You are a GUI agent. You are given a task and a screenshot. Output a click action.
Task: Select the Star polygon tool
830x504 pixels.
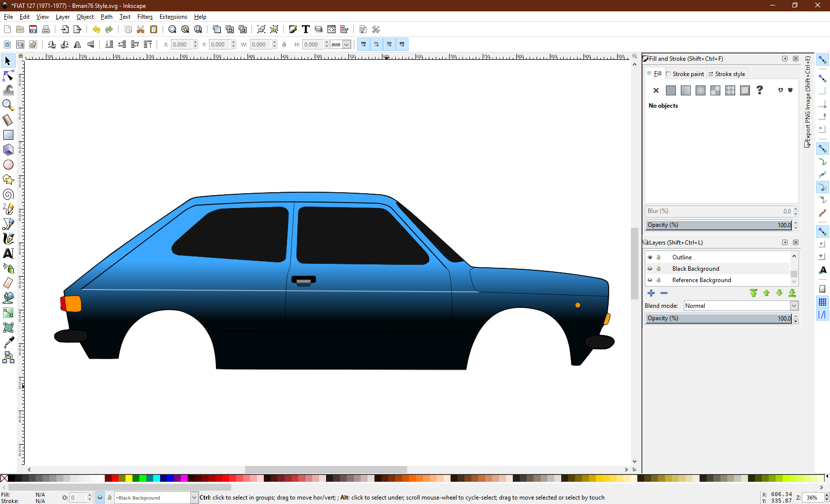pyautogui.click(x=8, y=179)
